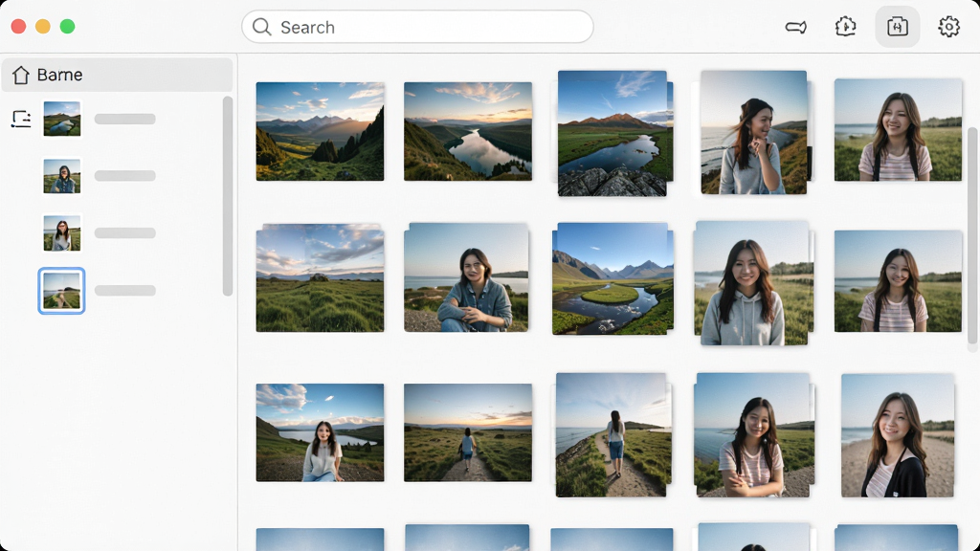The image size is (980, 551).
Task: Open photo of river island and mountains
Action: click(611, 278)
